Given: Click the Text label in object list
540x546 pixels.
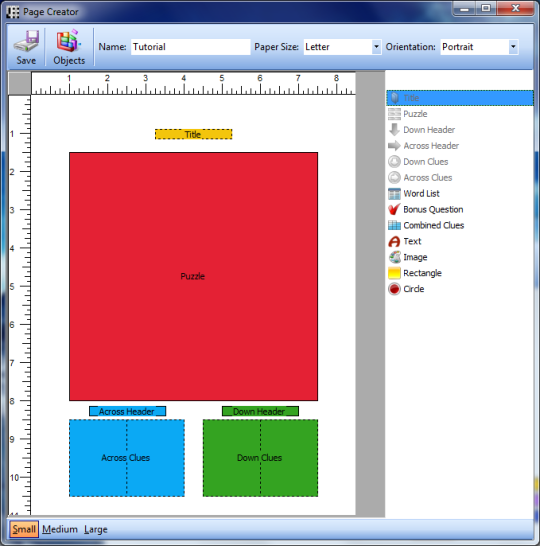Looking at the screenshot, I should pos(412,241).
